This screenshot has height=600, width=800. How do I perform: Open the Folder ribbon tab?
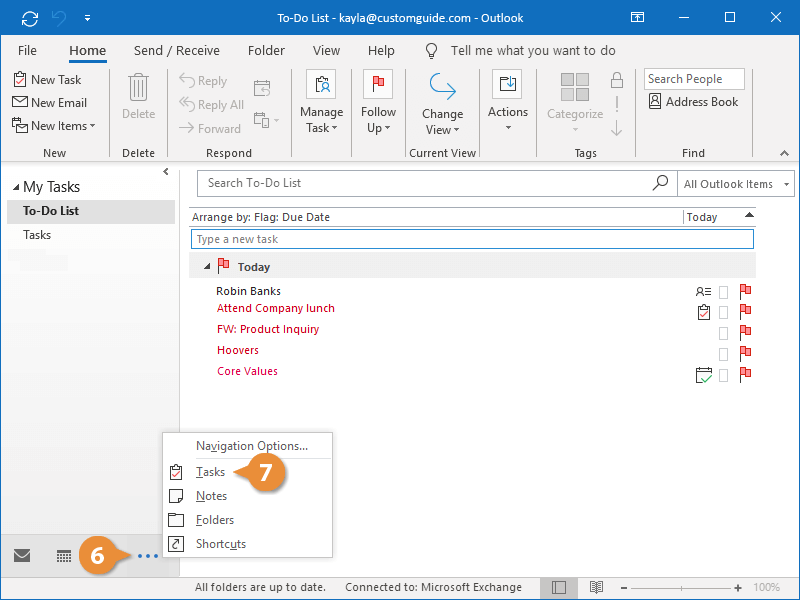coord(266,51)
